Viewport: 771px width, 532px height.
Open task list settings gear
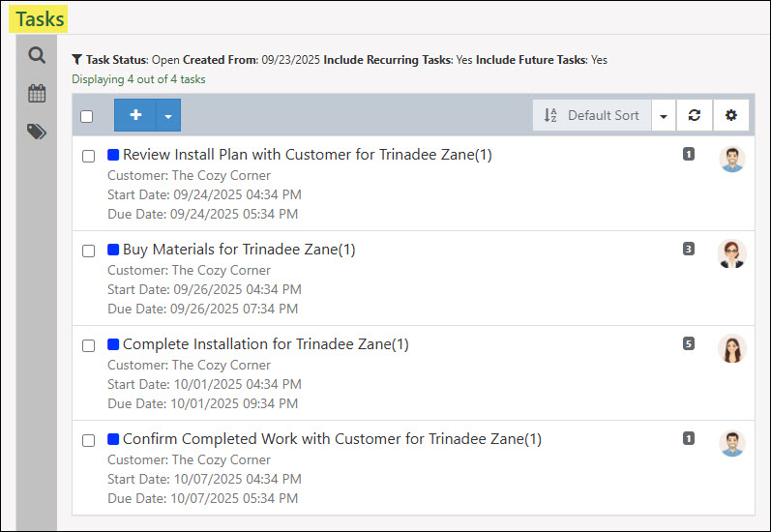tap(730, 115)
